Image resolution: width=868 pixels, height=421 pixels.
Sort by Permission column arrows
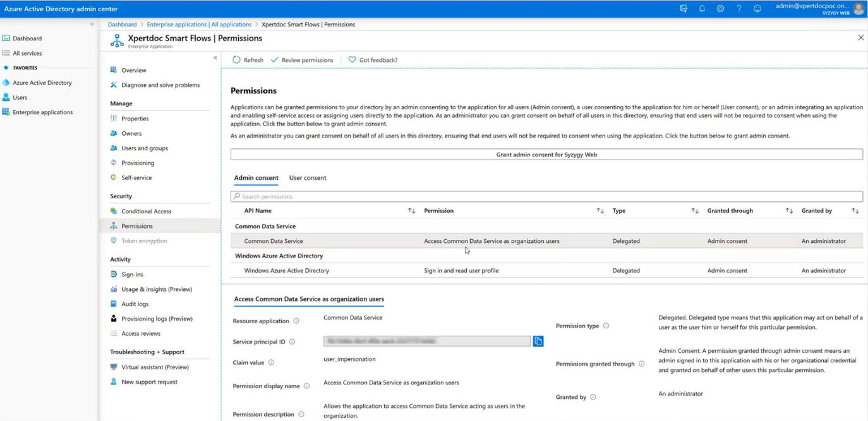(x=600, y=211)
